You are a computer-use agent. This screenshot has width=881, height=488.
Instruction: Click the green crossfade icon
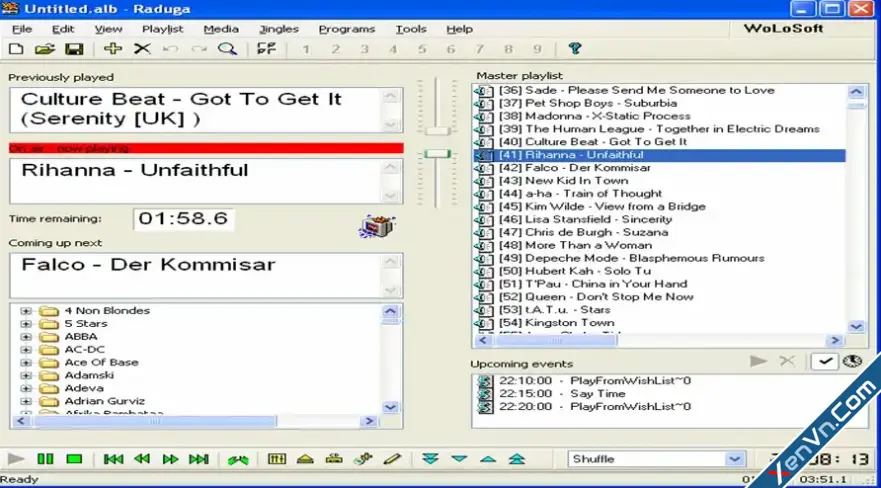(x=238, y=459)
